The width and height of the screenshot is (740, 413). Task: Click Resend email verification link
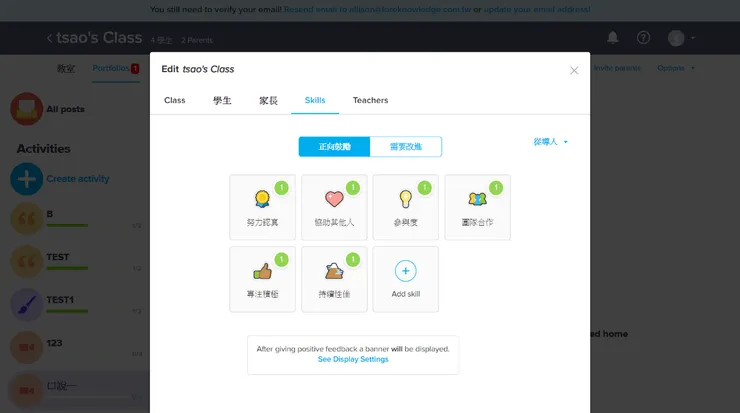pos(377,9)
